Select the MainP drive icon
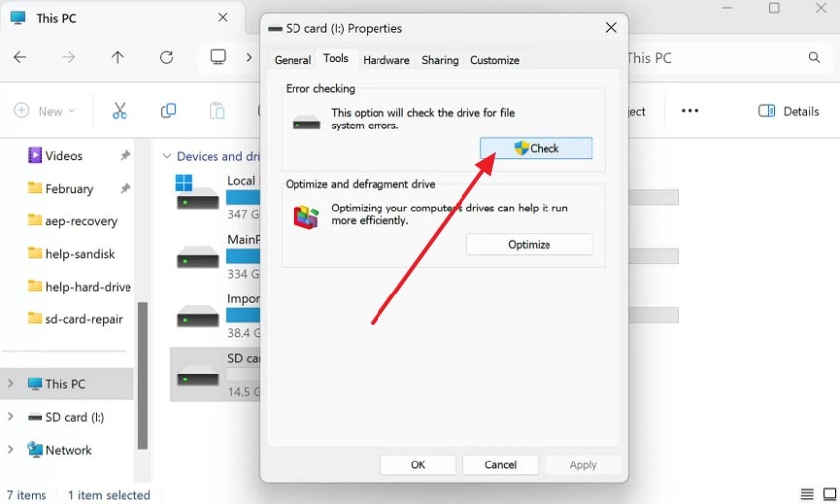 (198, 257)
